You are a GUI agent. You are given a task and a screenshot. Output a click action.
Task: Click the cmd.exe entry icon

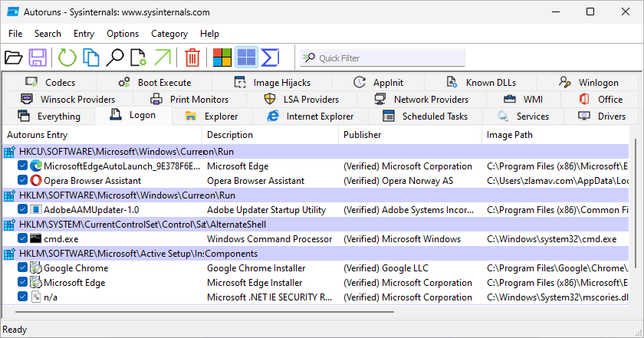point(36,238)
